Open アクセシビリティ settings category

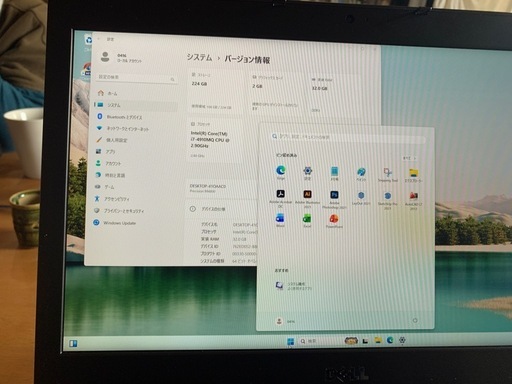(x=112, y=199)
